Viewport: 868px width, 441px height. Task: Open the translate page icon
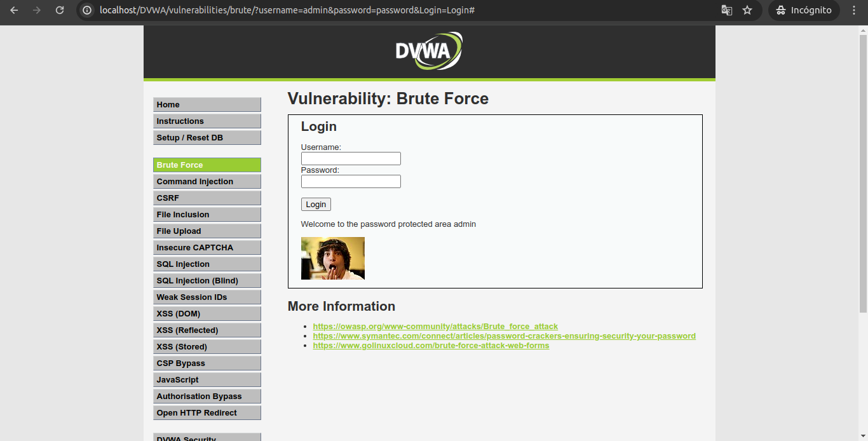726,10
